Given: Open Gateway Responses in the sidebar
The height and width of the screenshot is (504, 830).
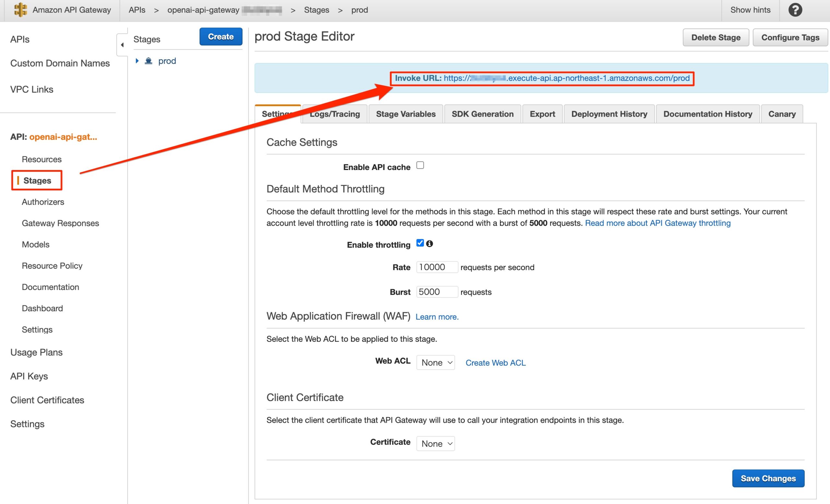Looking at the screenshot, I should (x=60, y=223).
